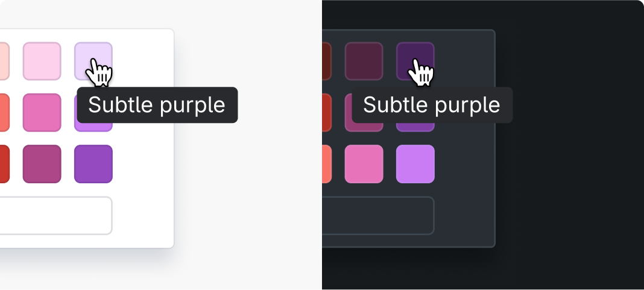
Task: Pick the purple swatch under the light panel's tooltip
Action: click(x=93, y=127)
